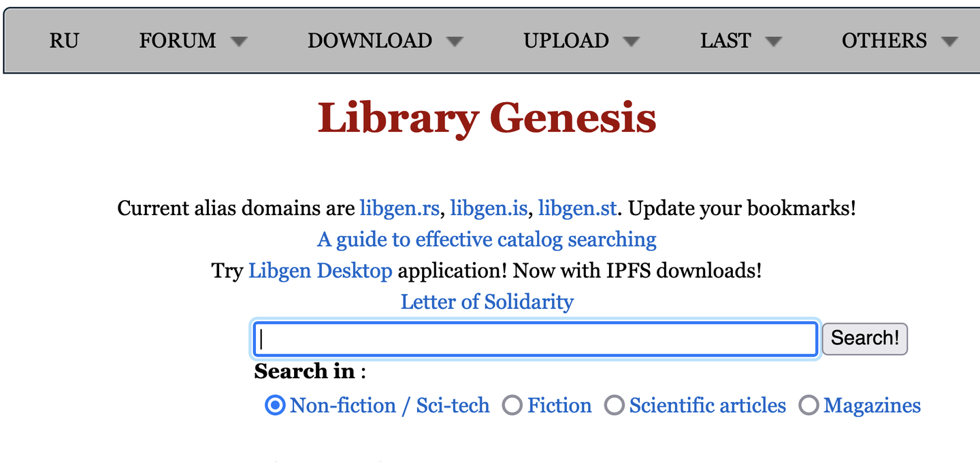Open the catalog searching guide
This screenshot has height=462, width=980.
pyautogui.click(x=487, y=240)
